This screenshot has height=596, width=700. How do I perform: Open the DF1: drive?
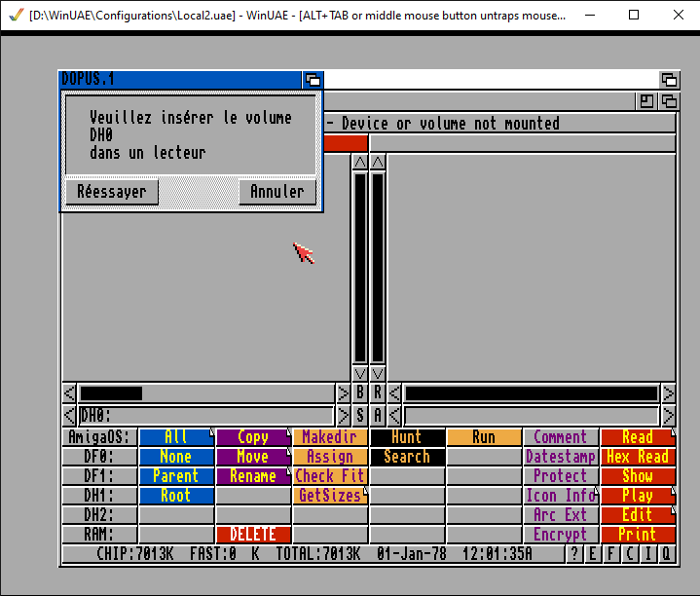[x=99, y=476]
